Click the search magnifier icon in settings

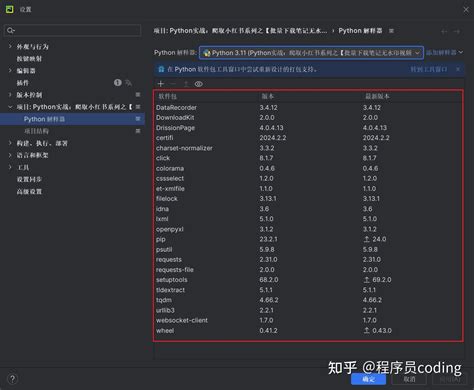pos(10,30)
